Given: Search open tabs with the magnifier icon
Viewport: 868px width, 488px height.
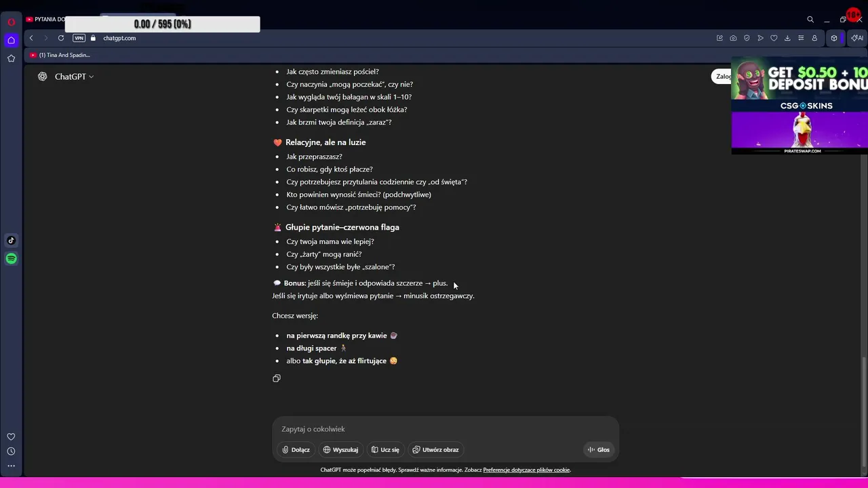Looking at the screenshot, I should coord(810,20).
